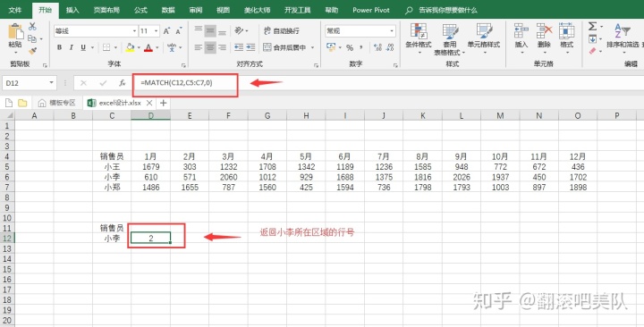Screen dimensions: 644x327
Task: Click the borders grid icon
Action: pos(106,47)
